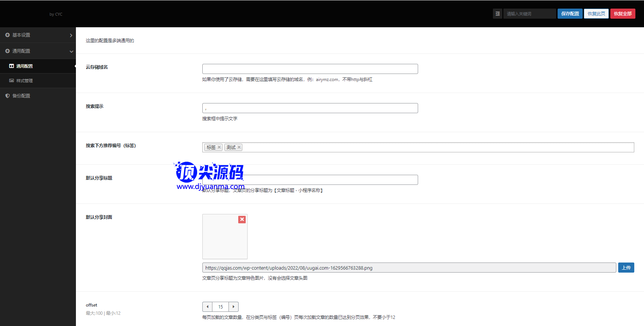Open the 样式管理 submenu item
Viewport: 644px width, 326px height.
(24, 81)
